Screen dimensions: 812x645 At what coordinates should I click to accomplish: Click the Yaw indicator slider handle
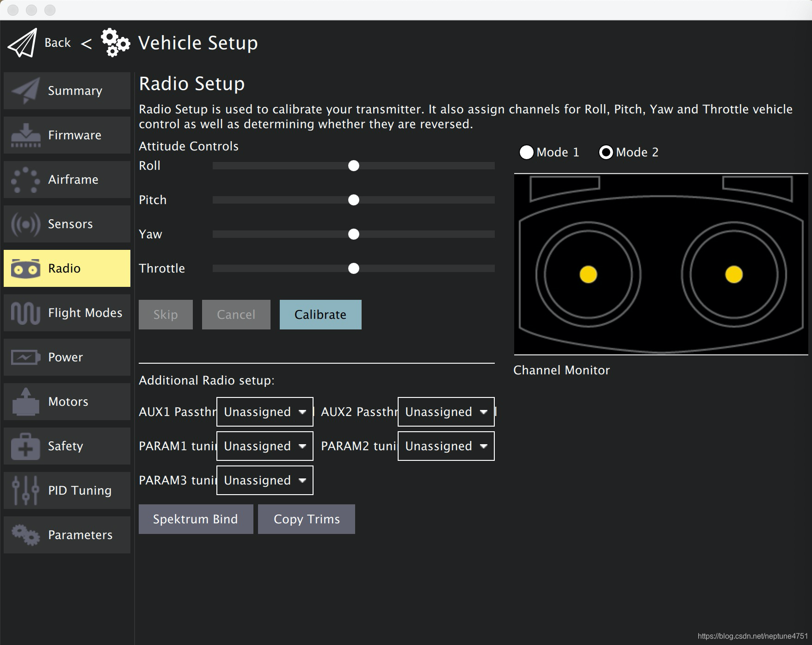[354, 234]
